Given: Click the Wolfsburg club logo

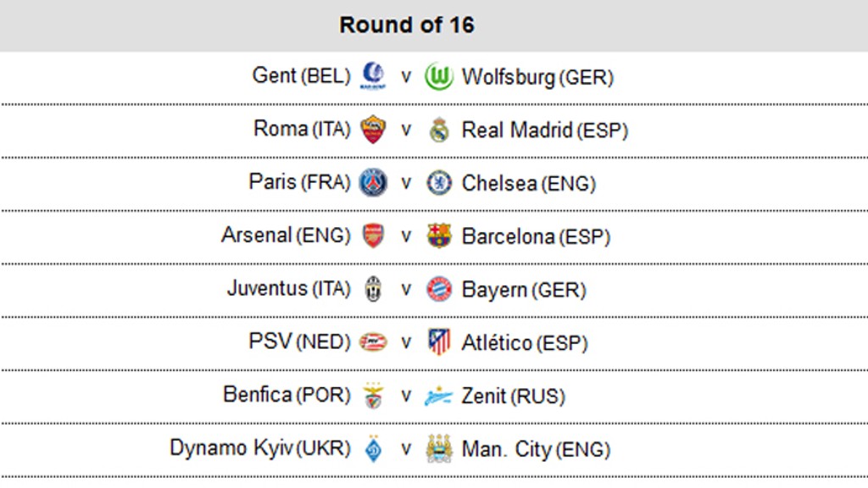Looking at the screenshot, I should [x=439, y=77].
